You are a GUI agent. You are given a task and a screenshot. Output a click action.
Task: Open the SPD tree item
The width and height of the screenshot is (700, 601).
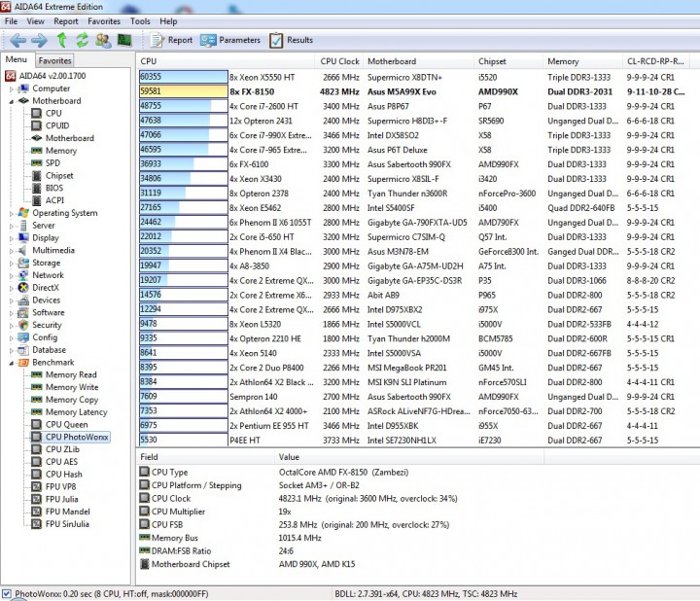tap(52, 163)
